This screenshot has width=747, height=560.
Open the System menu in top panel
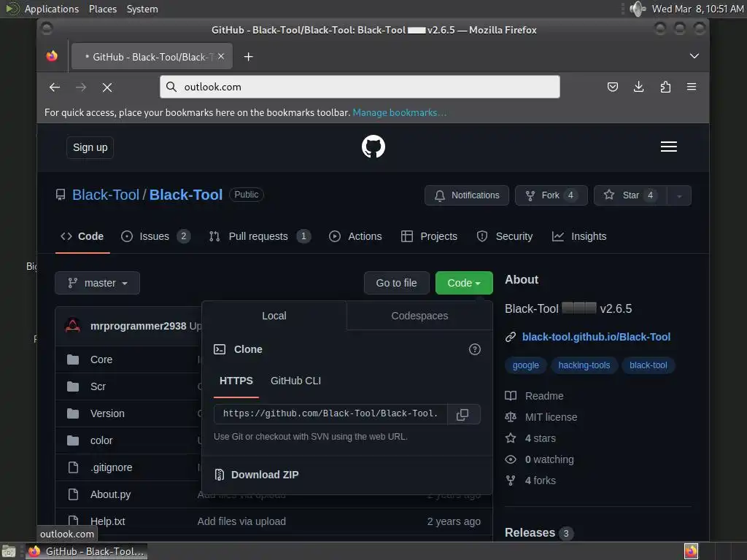(x=142, y=9)
